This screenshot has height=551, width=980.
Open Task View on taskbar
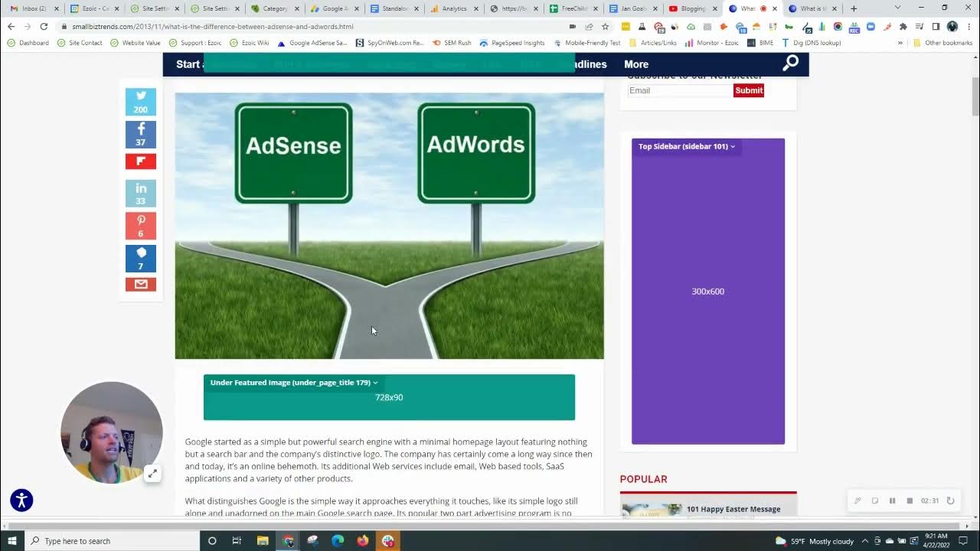point(237,541)
